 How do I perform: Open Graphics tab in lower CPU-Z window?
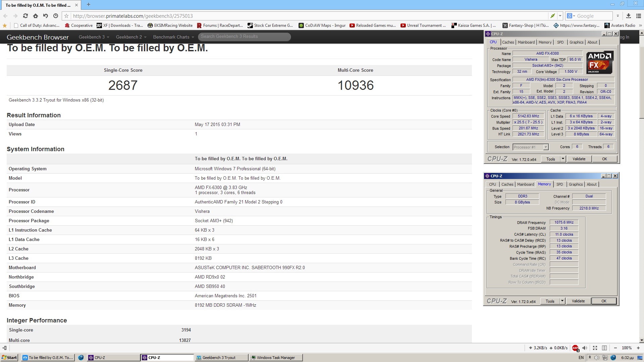point(576,184)
